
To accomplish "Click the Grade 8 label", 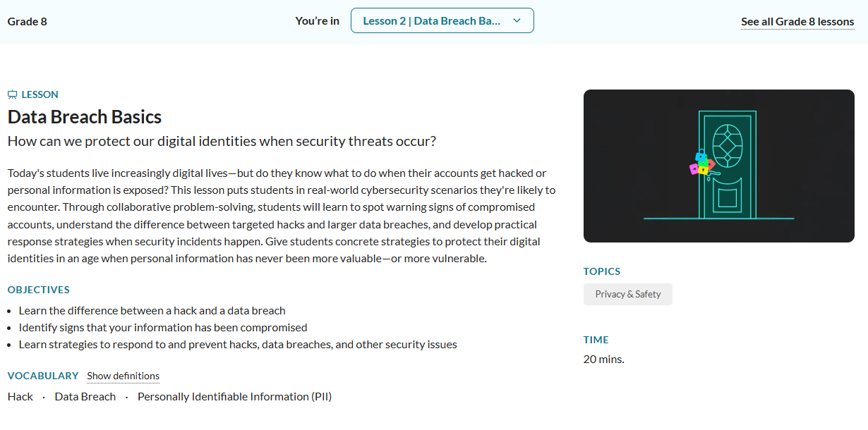I will [x=28, y=21].
